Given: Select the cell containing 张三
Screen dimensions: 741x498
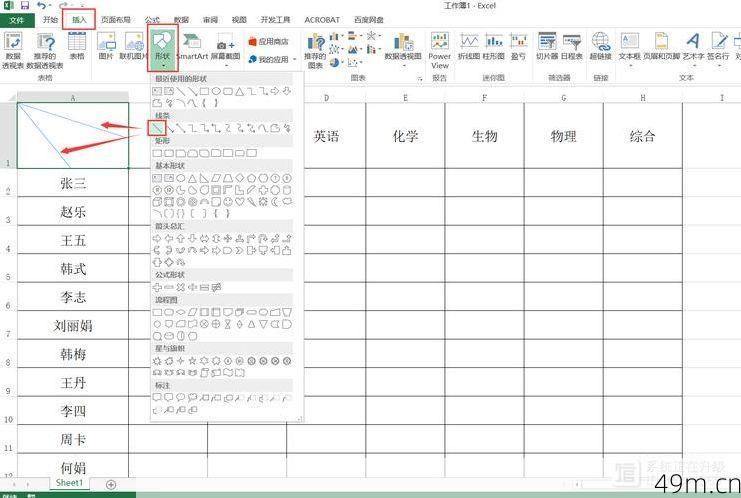Looking at the screenshot, I should coord(73,183).
